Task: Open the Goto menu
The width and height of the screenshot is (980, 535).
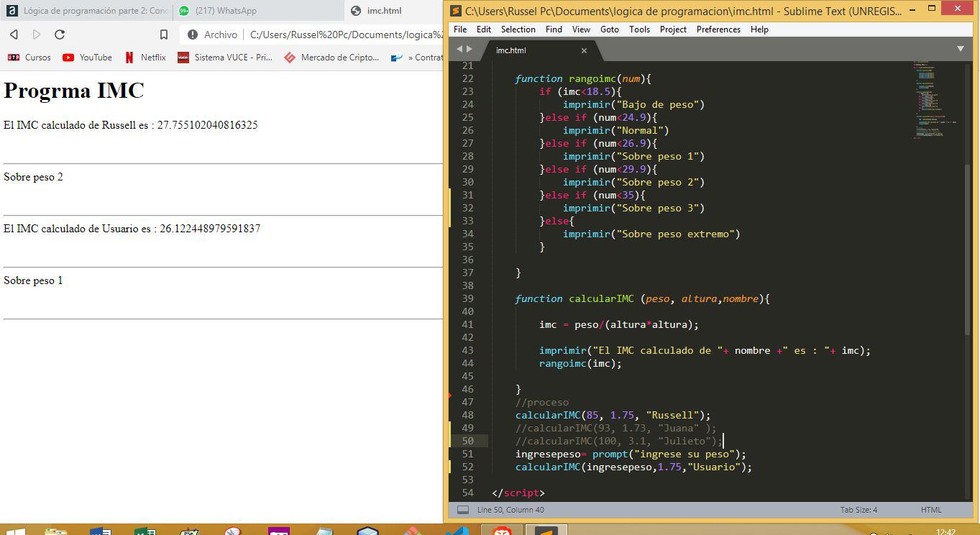Action: (x=610, y=29)
